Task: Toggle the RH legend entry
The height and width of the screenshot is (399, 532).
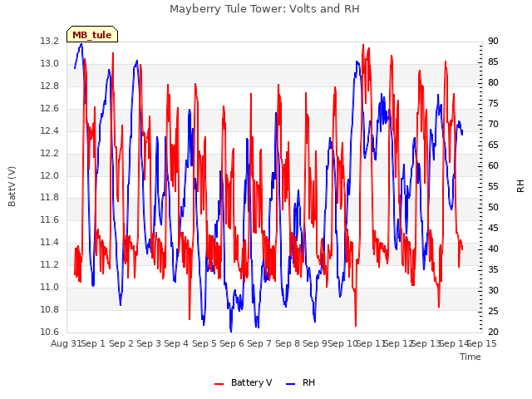Action: click(x=301, y=382)
